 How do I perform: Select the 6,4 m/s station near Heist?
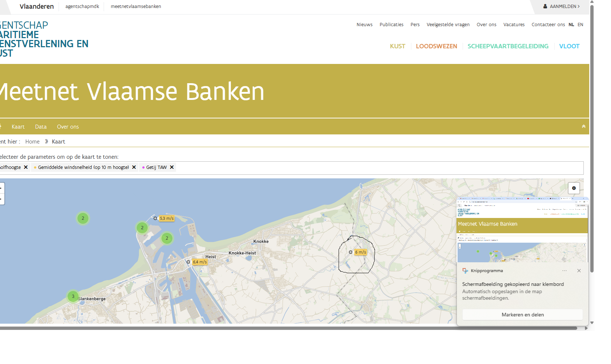pyautogui.click(x=188, y=262)
